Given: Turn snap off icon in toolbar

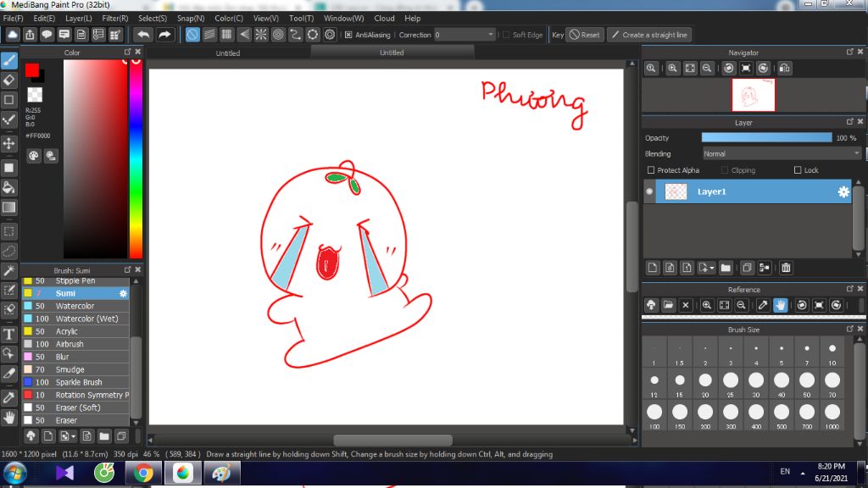Looking at the screenshot, I should click(192, 35).
